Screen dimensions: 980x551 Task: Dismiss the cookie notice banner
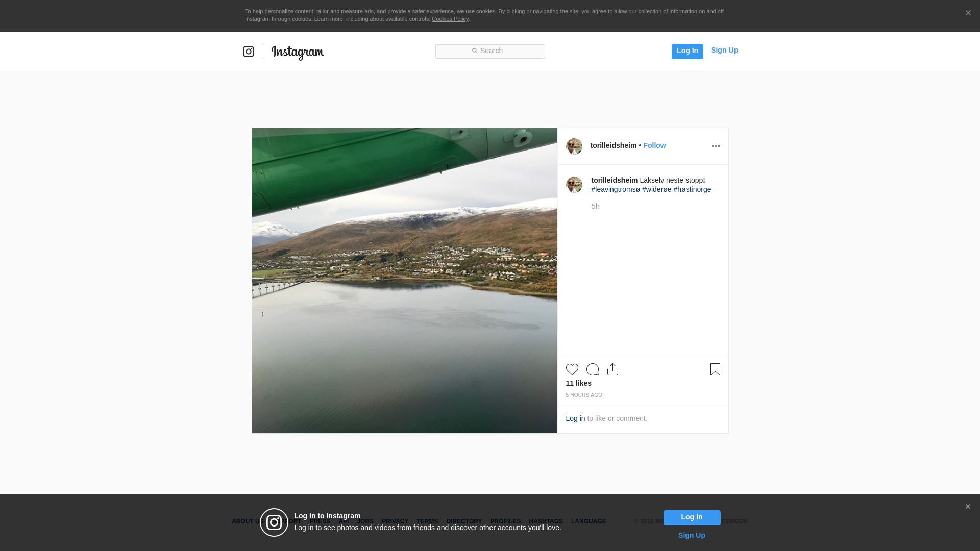pyautogui.click(x=968, y=13)
